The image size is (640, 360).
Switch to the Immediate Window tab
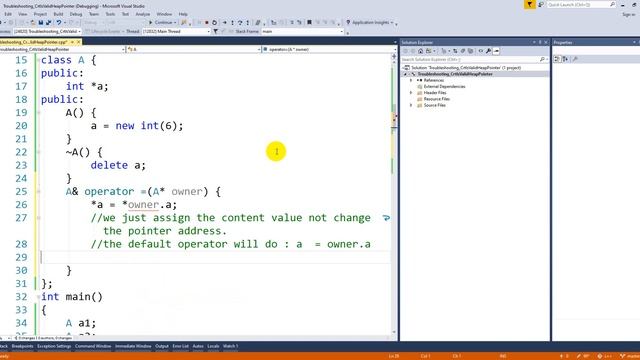tap(133, 346)
